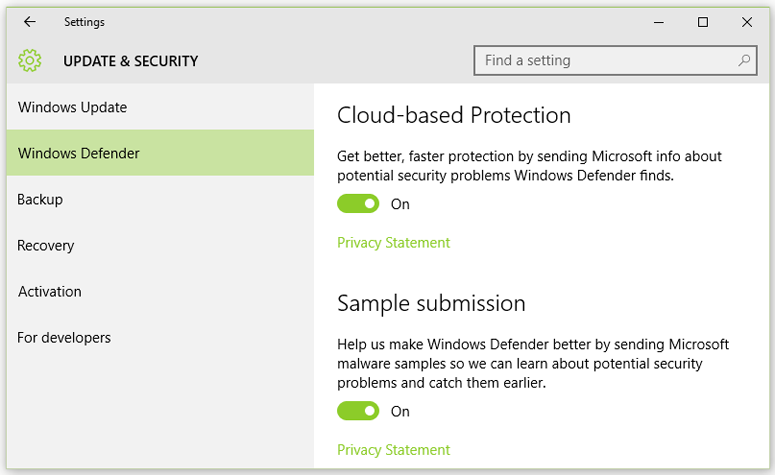Open Privacy Statement under Sample submission

393,450
